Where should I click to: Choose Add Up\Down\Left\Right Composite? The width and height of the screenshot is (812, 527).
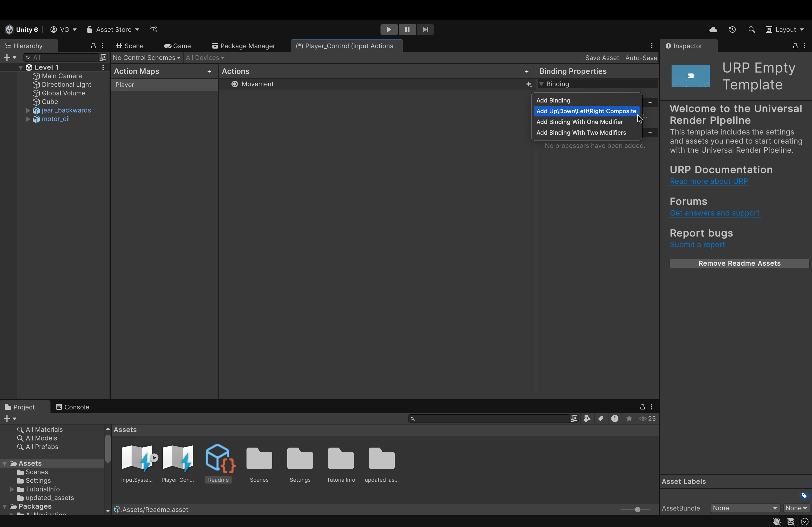point(586,111)
